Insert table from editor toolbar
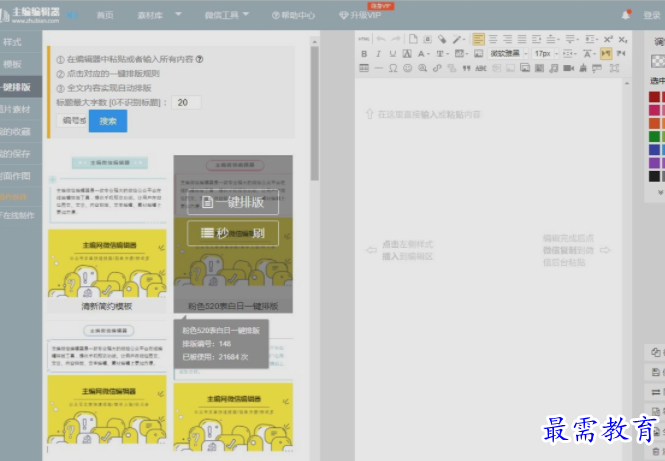This screenshot has width=665, height=461. click(x=364, y=68)
